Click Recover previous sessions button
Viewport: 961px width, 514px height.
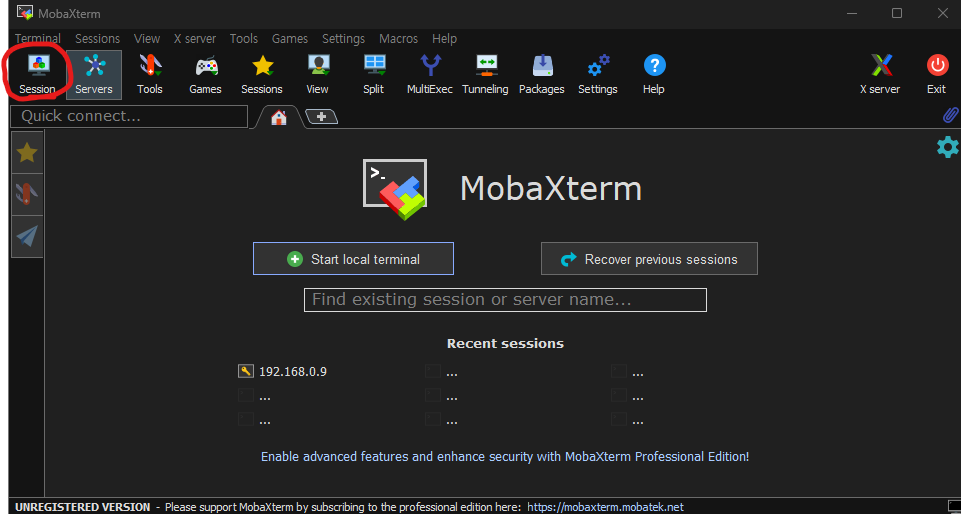(649, 259)
